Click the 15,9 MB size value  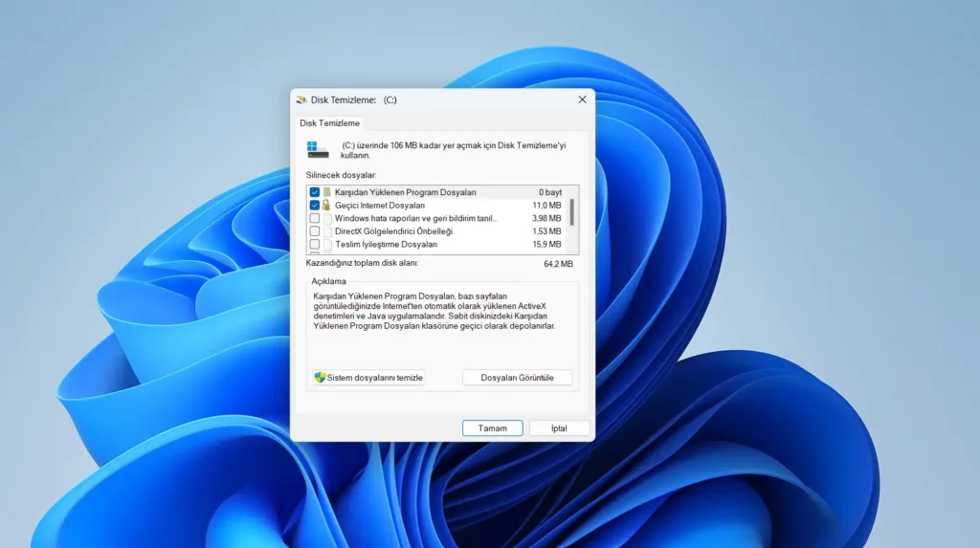click(546, 244)
